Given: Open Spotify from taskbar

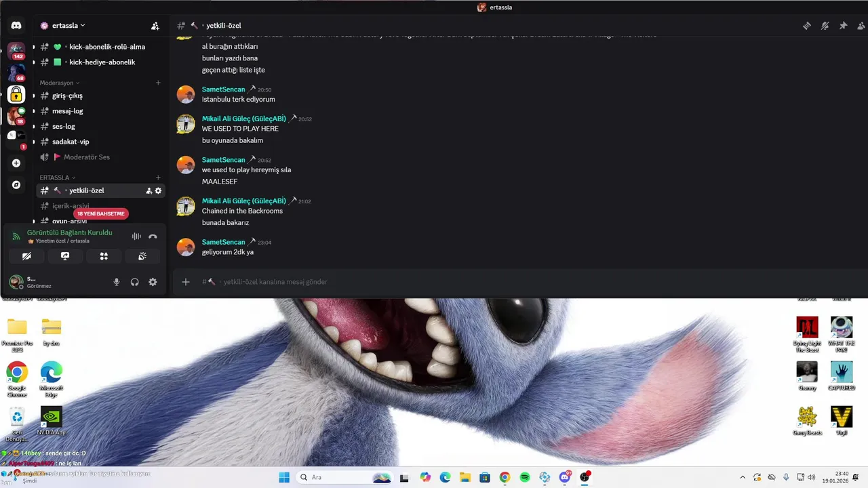Looking at the screenshot, I should pyautogui.click(x=525, y=477).
